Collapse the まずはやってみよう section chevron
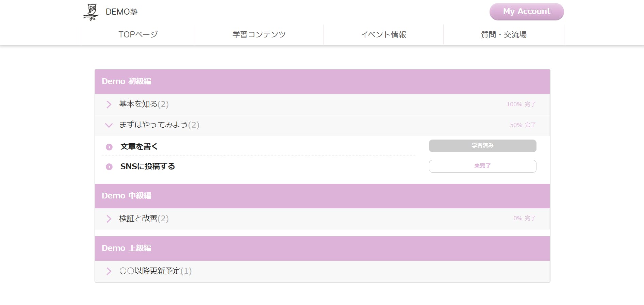The height and width of the screenshot is (305, 644). pos(109,125)
